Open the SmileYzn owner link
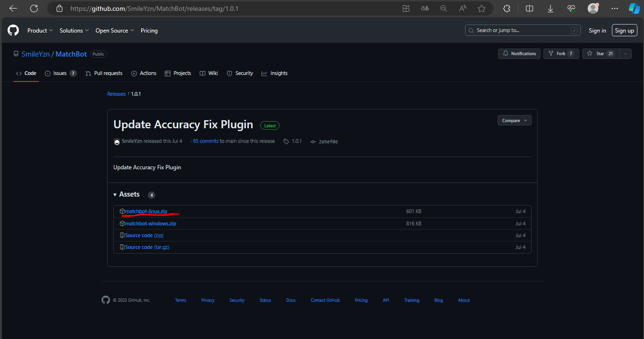This screenshot has width=644, height=339. click(35, 54)
